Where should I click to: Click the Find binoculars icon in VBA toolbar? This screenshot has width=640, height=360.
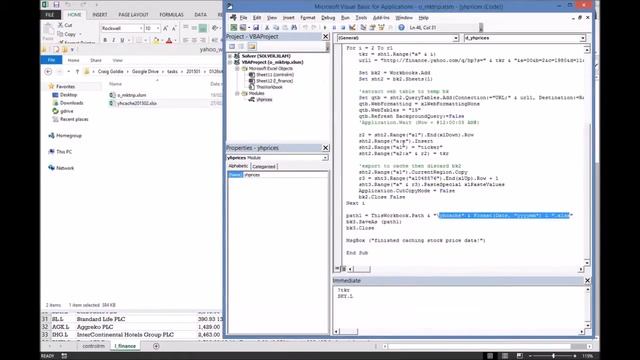(x=294, y=27)
